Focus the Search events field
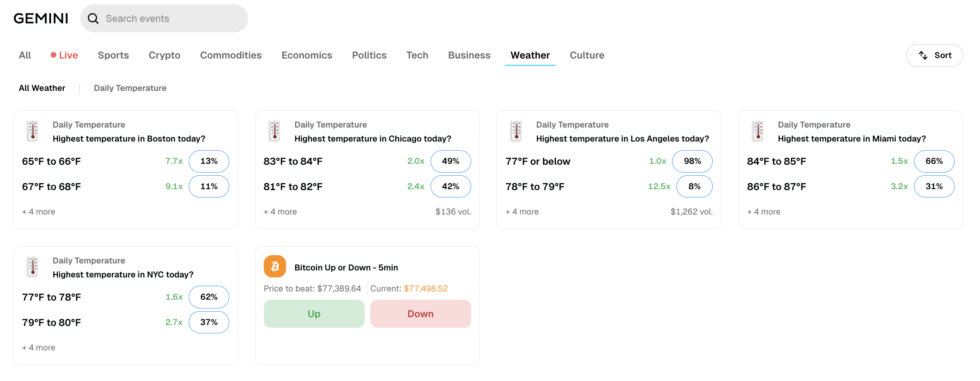Viewport: 980px width, 381px height. pos(164,18)
